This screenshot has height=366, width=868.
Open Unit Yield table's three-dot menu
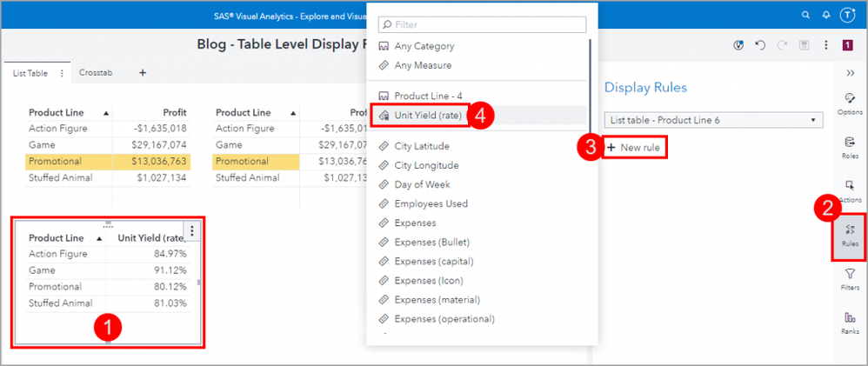click(x=193, y=231)
